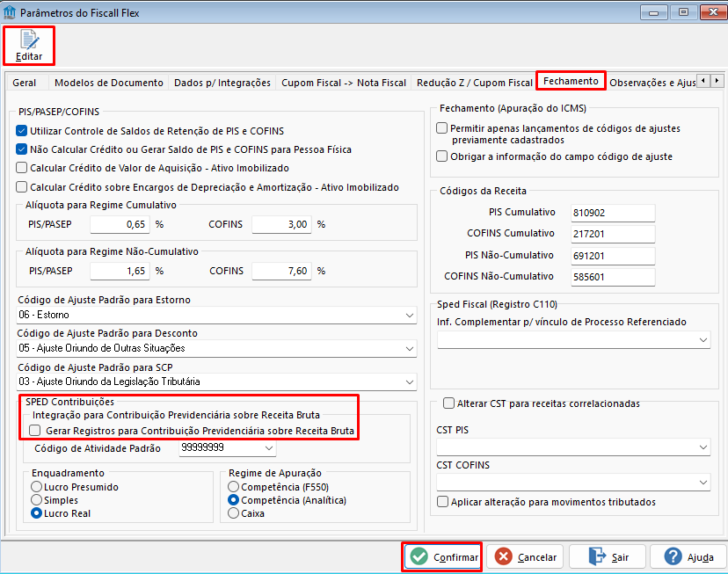Screen dimensions: 728x574
Task: Enable Gerar Registros para Contribuição Previdenciária
Action: coord(35,431)
